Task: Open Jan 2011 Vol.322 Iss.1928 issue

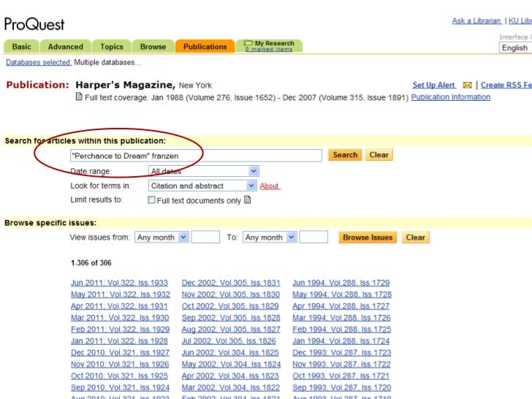Action: (x=119, y=341)
